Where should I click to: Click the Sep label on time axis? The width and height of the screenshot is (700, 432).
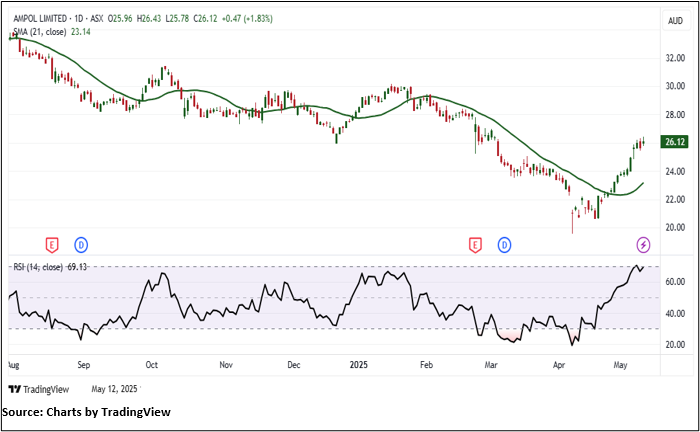click(x=83, y=365)
